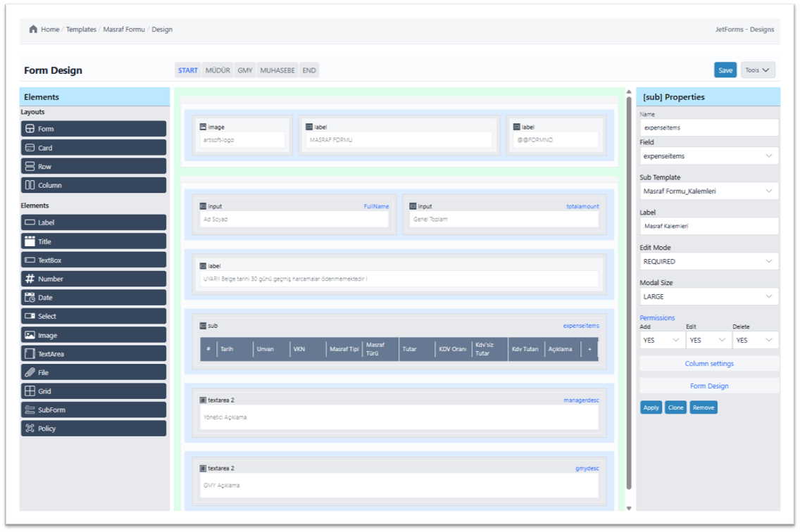Screen dimensions: 800x532
Task: Expand the Sub Template dropdown
Action: point(708,191)
